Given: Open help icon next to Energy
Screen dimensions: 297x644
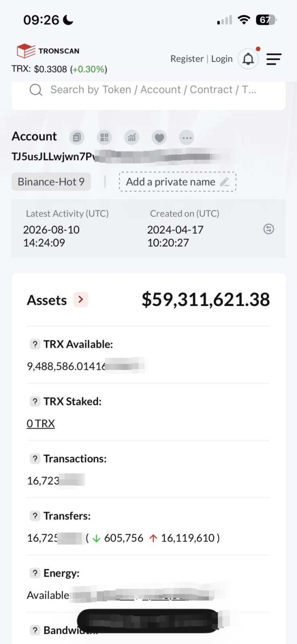Looking at the screenshot, I should click(35, 573).
